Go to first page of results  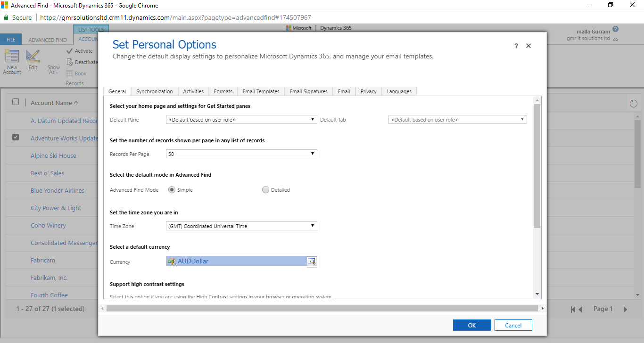coord(573,309)
